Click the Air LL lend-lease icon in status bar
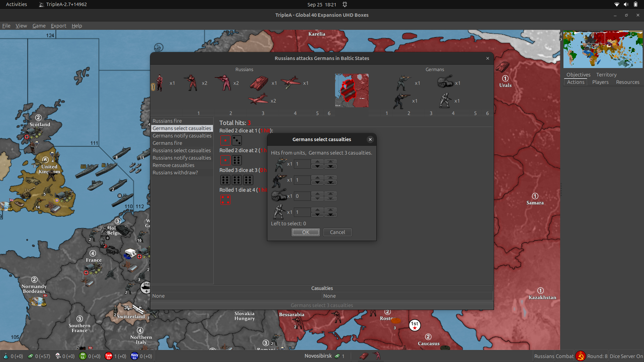 coord(83,356)
